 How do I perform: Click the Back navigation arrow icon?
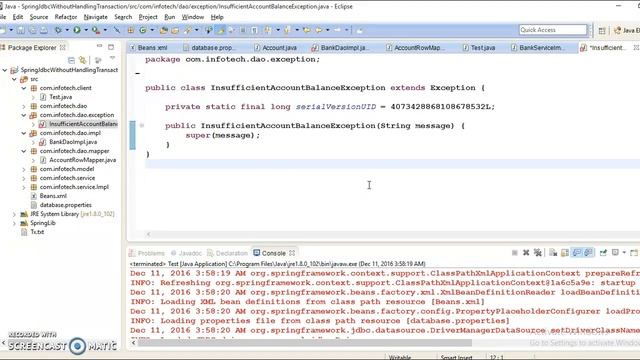[318, 30]
